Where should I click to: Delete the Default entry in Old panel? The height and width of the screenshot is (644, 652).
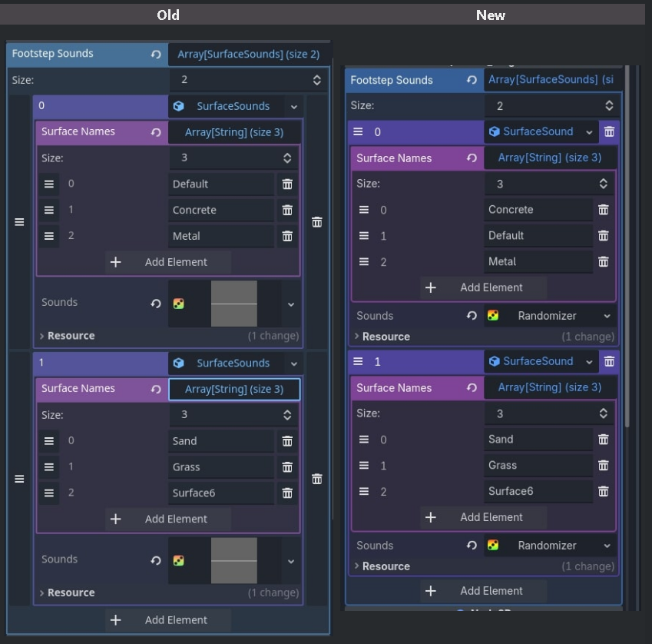[x=287, y=184]
